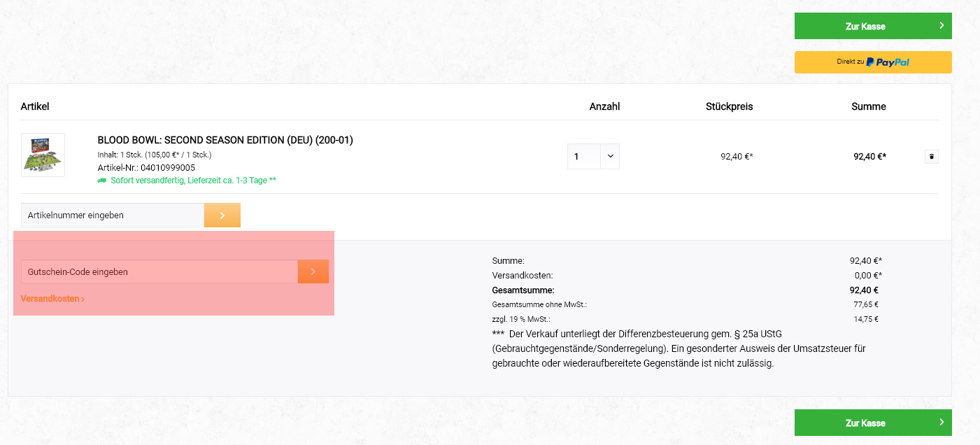Click the bold Gesamtsumme: label
The width and height of the screenshot is (980, 445).
coord(523,290)
